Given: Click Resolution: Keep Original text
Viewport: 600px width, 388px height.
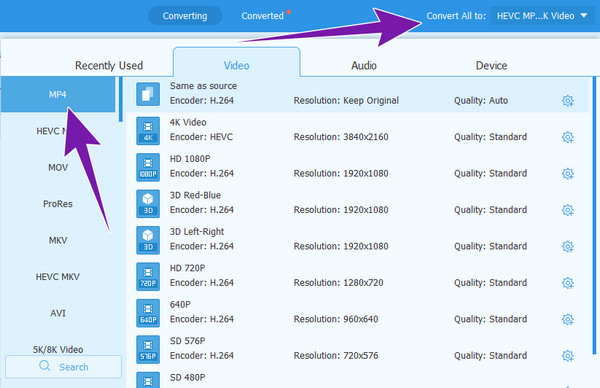Looking at the screenshot, I should (346, 101).
